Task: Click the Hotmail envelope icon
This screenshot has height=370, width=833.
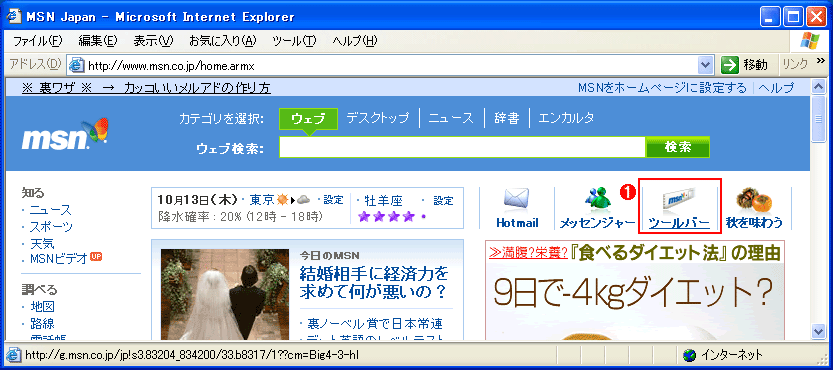Action: pyautogui.click(x=516, y=200)
